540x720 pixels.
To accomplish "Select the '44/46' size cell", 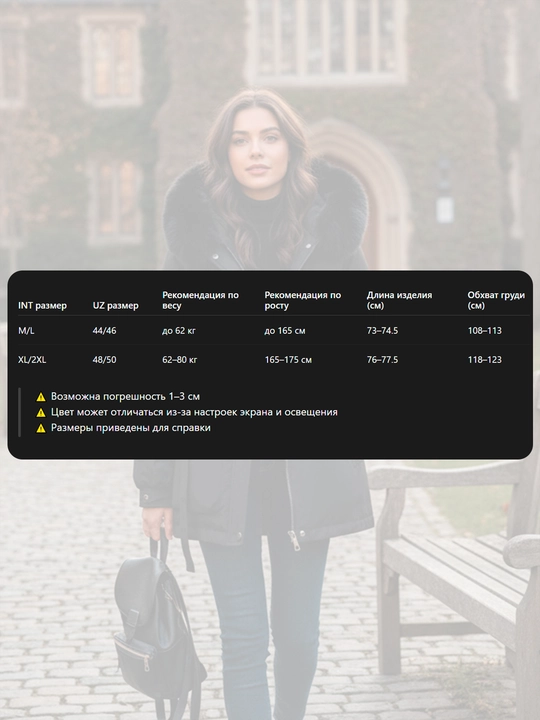I will pyautogui.click(x=104, y=331).
